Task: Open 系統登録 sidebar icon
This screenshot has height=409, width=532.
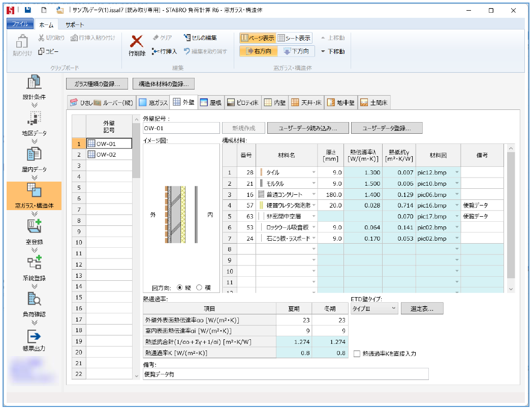Action: pos(34,264)
